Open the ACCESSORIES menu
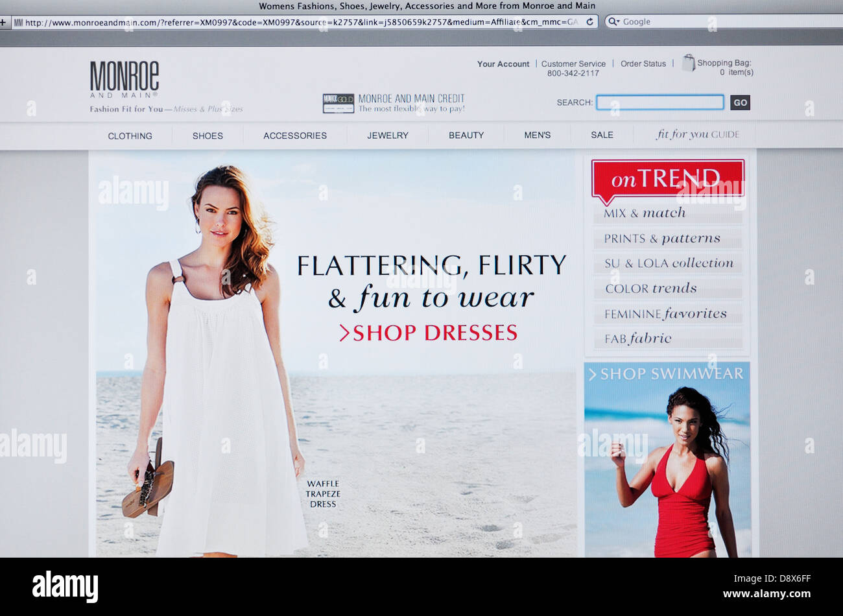The height and width of the screenshot is (616, 843). (295, 136)
